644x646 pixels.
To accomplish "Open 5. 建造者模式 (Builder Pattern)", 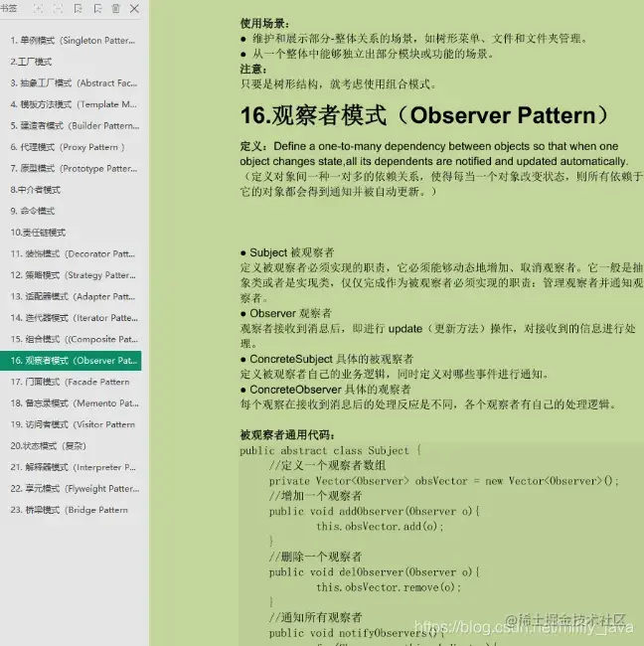I will [73, 125].
